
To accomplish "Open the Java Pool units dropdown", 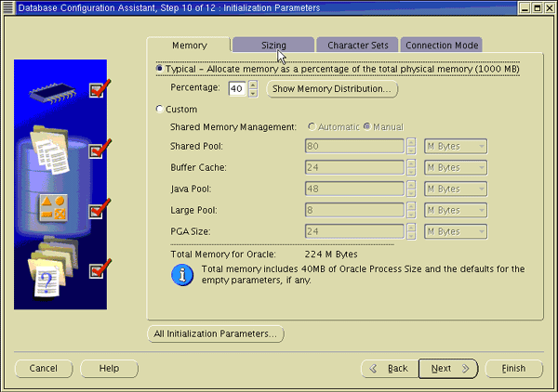I will coord(456,189).
